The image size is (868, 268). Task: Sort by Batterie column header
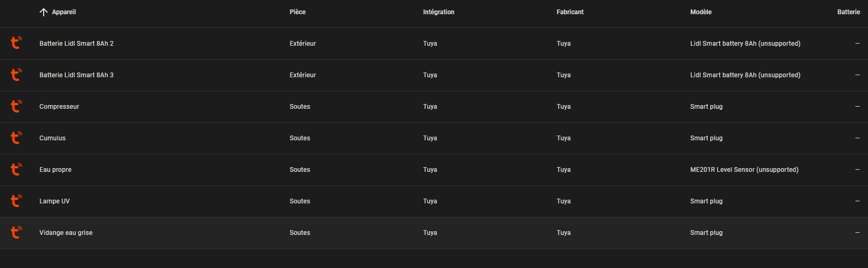click(849, 12)
